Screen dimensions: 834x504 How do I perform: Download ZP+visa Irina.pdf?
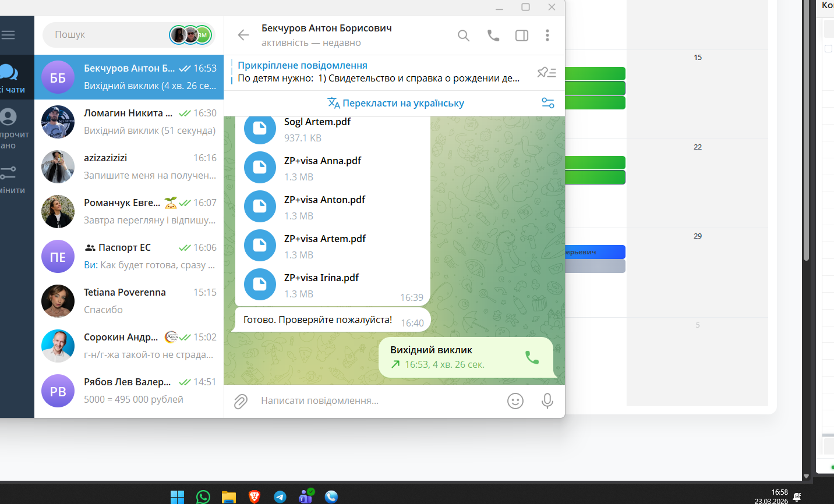[260, 284]
